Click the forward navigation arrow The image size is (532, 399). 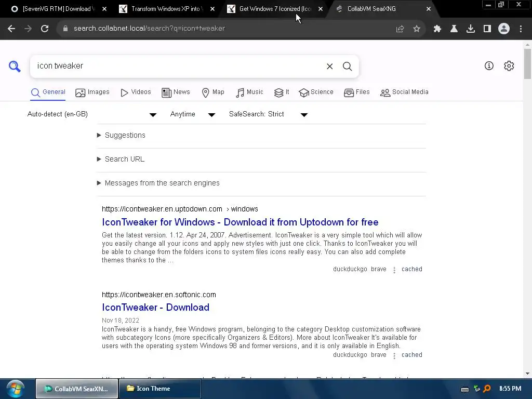28,29
